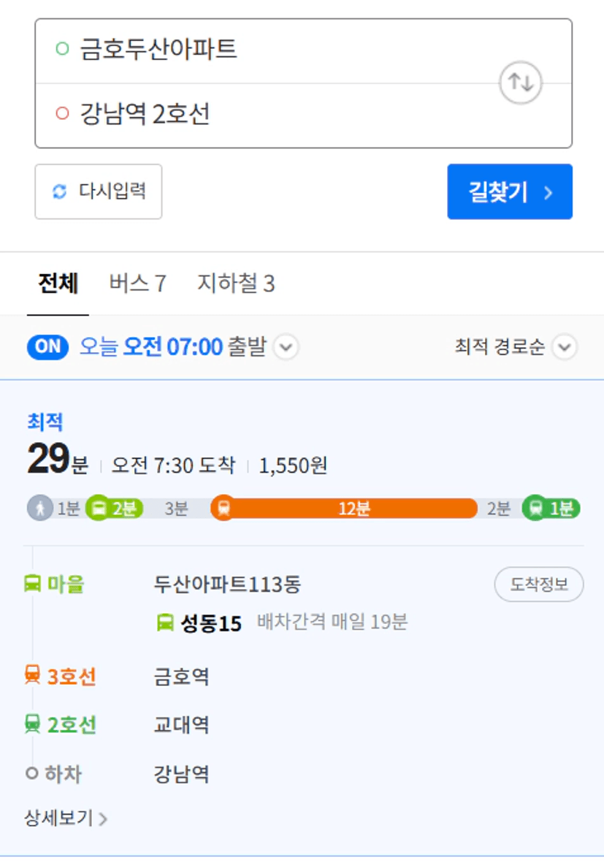This screenshot has width=604, height=868.
Task: Expand departure time dropdown next to 출발
Action: (x=286, y=347)
